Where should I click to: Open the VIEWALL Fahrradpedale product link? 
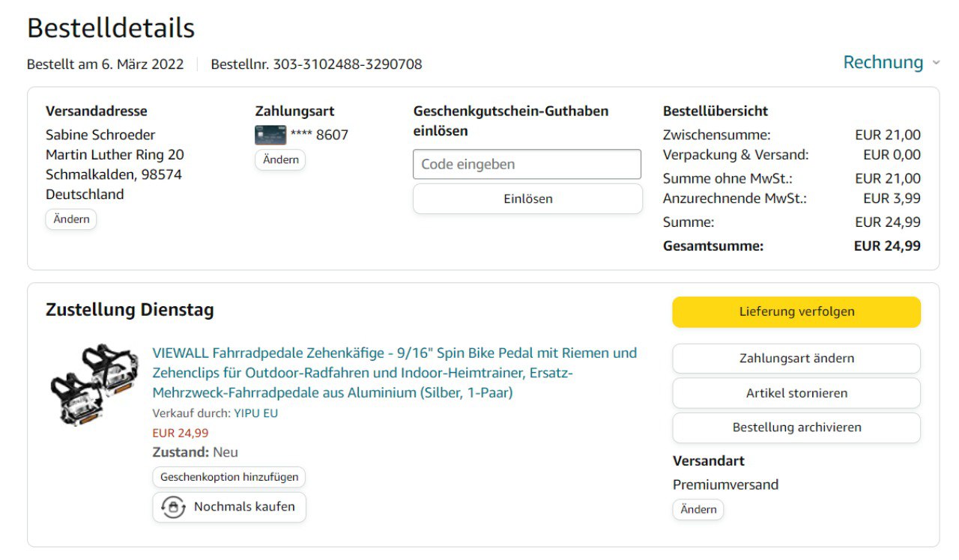(394, 373)
